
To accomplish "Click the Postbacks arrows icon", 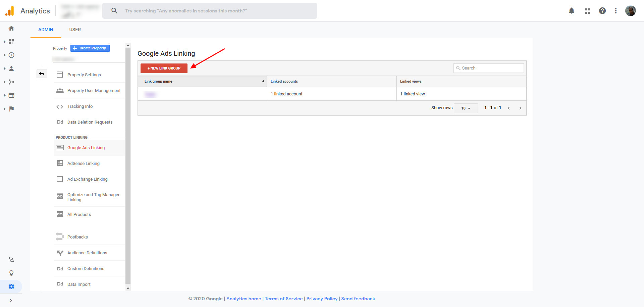I will point(60,237).
